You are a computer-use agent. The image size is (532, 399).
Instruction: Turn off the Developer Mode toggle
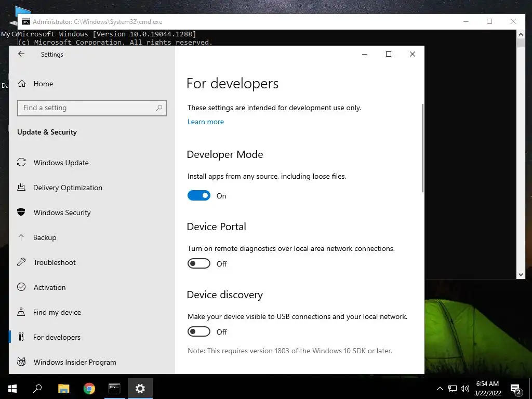click(x=199, y=195)
